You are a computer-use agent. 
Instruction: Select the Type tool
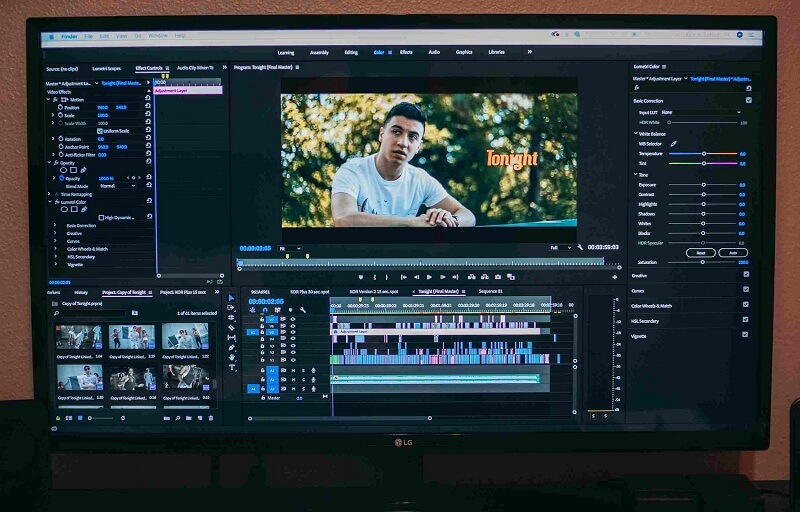[231, 367]
